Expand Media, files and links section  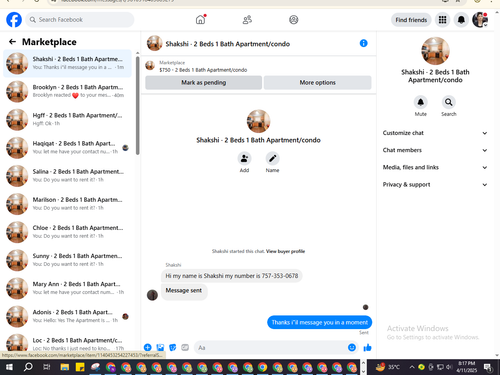tap(435, 167)
